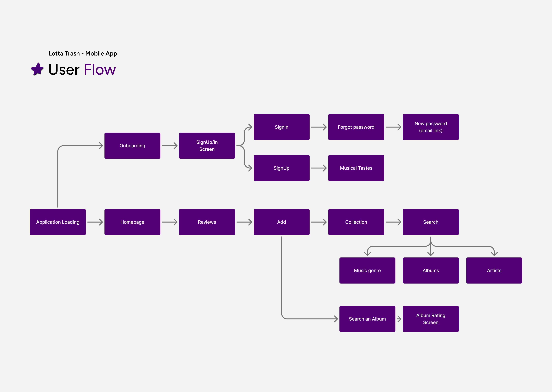Click the SignUp/In Screen box
552x392 pixels.
coord(207,146)
